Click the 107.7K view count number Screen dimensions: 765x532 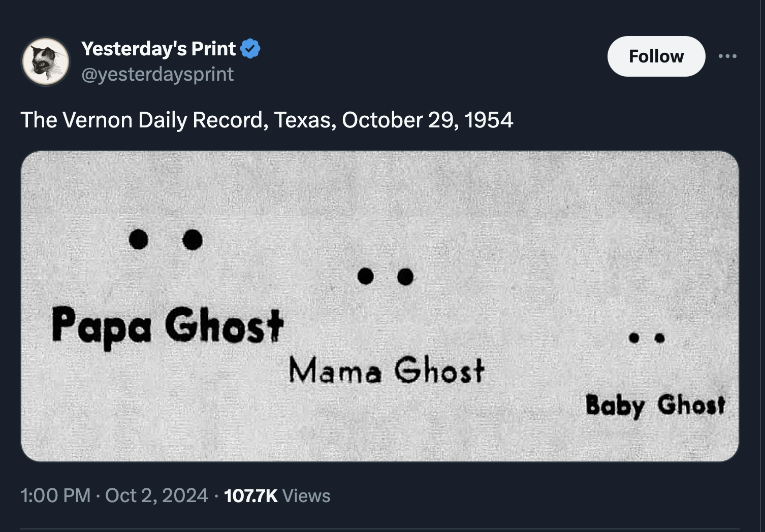tap(250, 495)
